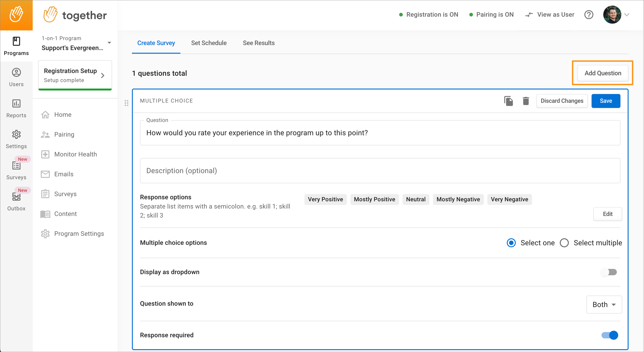This screenshot has height=352, width=644.
Task: Click the Registration is ON status
Action: tap(429, 15)
